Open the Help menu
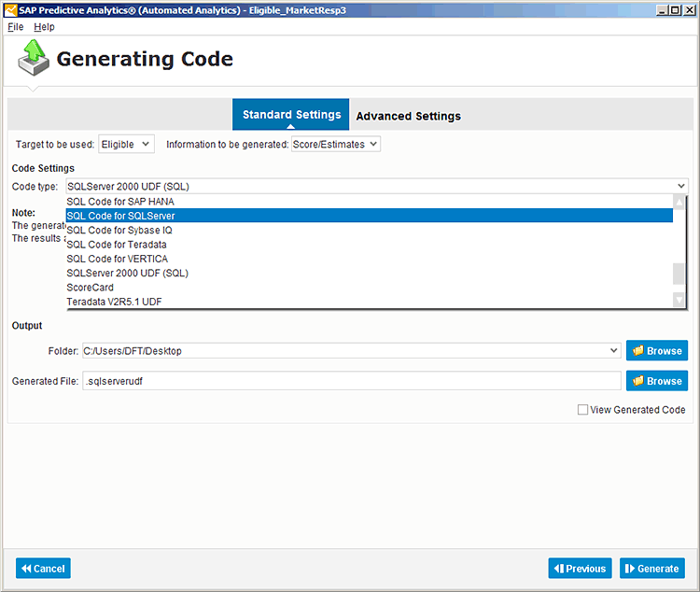Image resolution: width=700 pixels, height=592 pixels. pos(44,27)
